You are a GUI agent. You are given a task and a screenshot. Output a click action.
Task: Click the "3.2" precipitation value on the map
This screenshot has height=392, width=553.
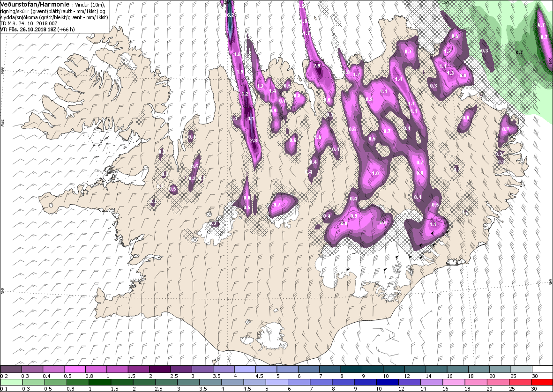point(246,94)
